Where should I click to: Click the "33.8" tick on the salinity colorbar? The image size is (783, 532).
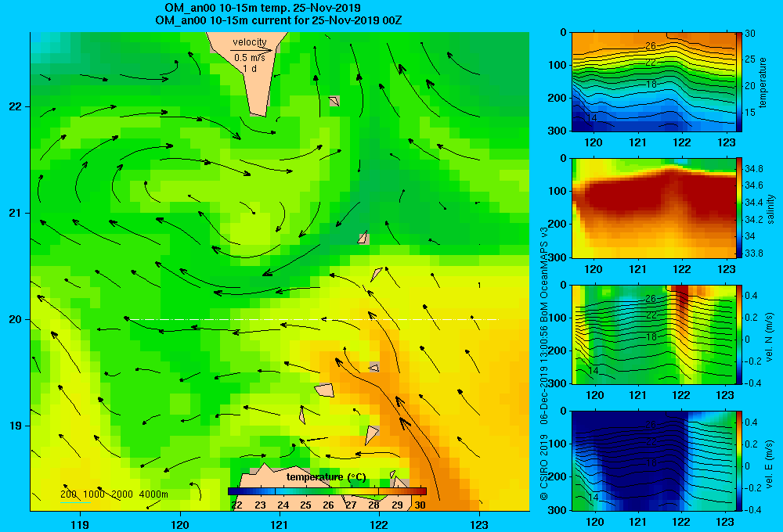pyautogui.click(x=754, y=253)
